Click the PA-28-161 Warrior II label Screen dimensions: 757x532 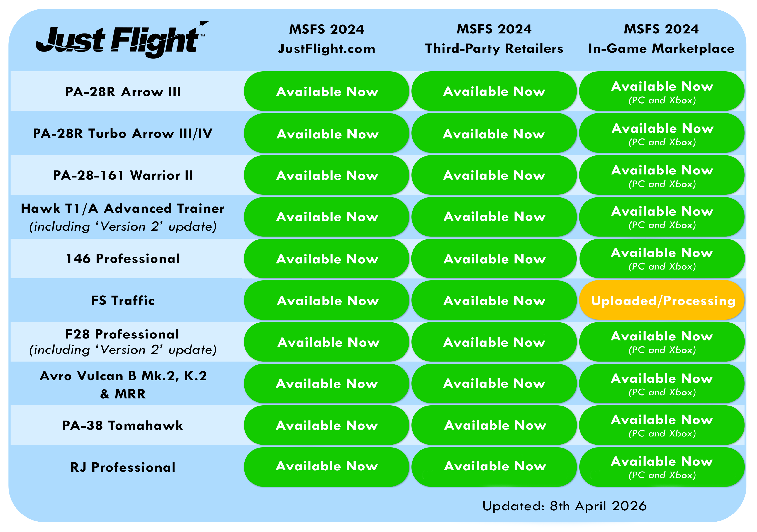pyautogui.click(x=123, y=175)
